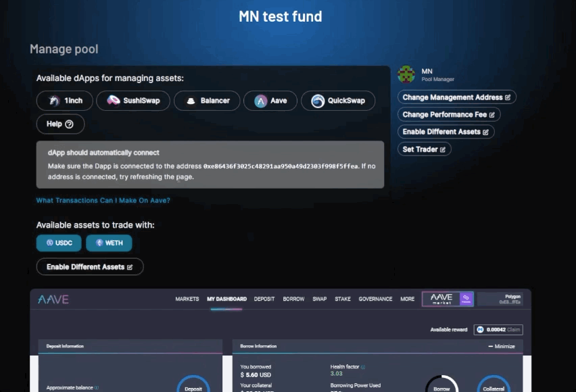Open What Transactions Can I Make On Aave link
The height and width of the screenshot is (392, 576).
(x=103, y=201)
